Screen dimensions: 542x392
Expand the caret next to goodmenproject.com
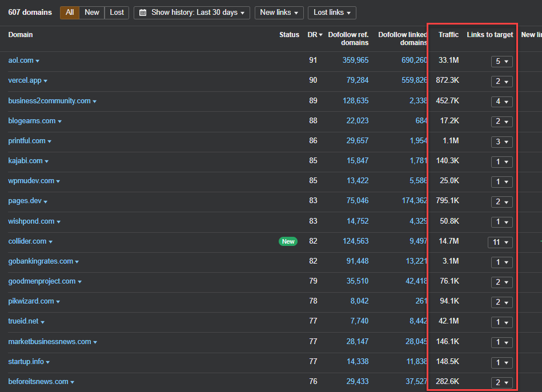pyautogui.click(x=79, y=282)
